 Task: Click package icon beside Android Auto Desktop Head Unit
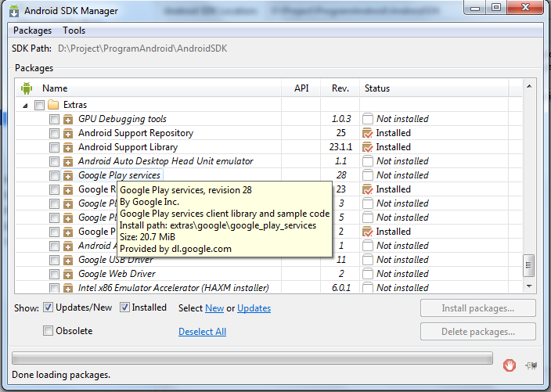tap(68, 162)
